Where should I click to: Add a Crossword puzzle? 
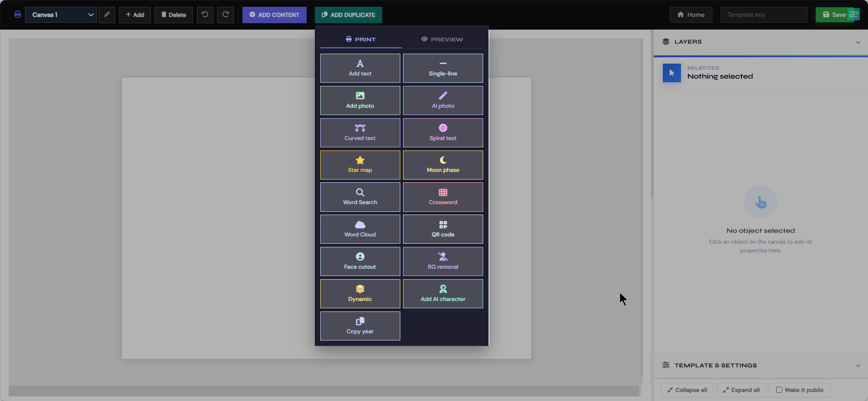[443, 197]
